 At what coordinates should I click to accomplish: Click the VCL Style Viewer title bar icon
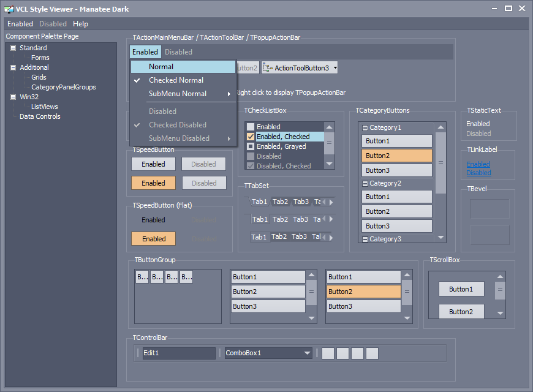click(9, 9)
